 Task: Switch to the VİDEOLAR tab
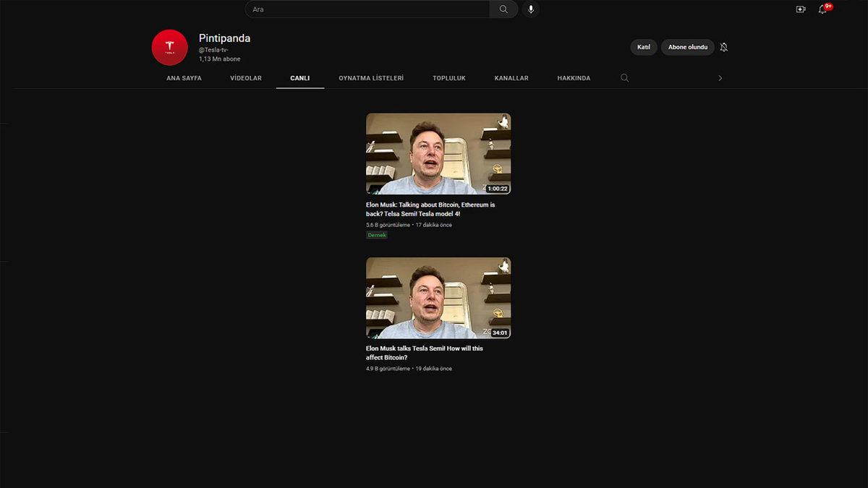[245, 77]
